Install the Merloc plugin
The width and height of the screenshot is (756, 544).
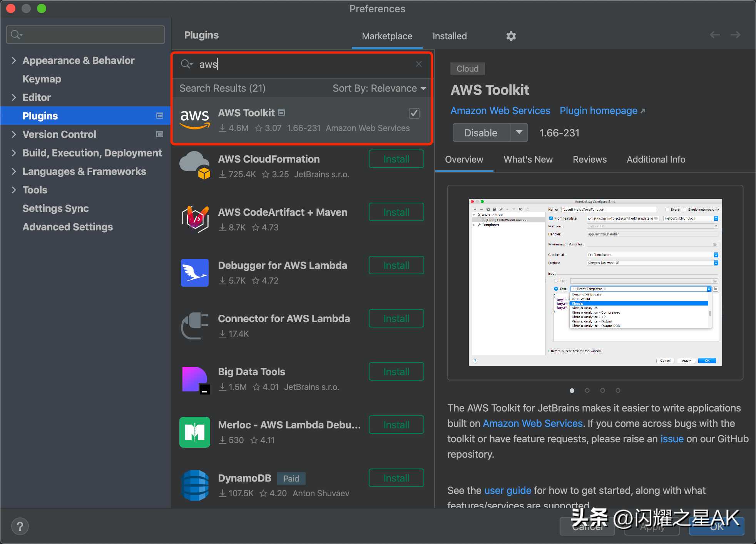(x=396, y=425)
